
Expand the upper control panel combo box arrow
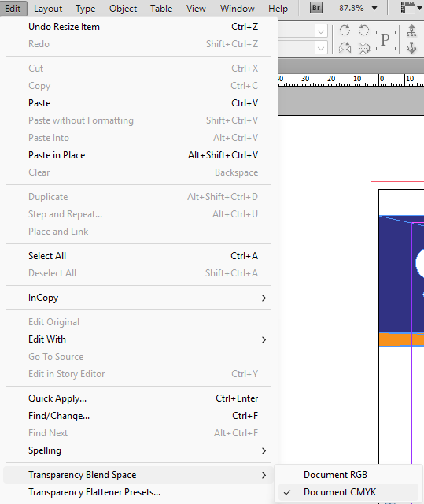coord(321,31)
